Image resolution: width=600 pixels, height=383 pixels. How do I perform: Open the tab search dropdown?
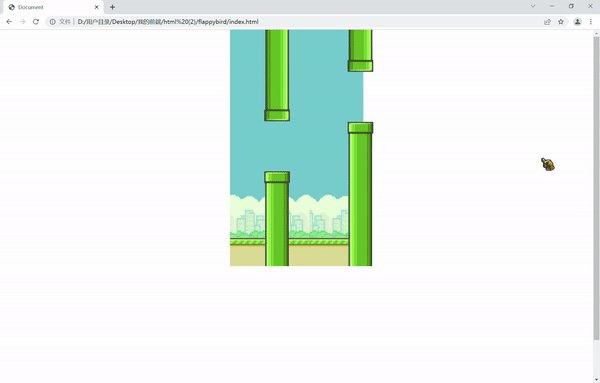click(x=533, y=6)
